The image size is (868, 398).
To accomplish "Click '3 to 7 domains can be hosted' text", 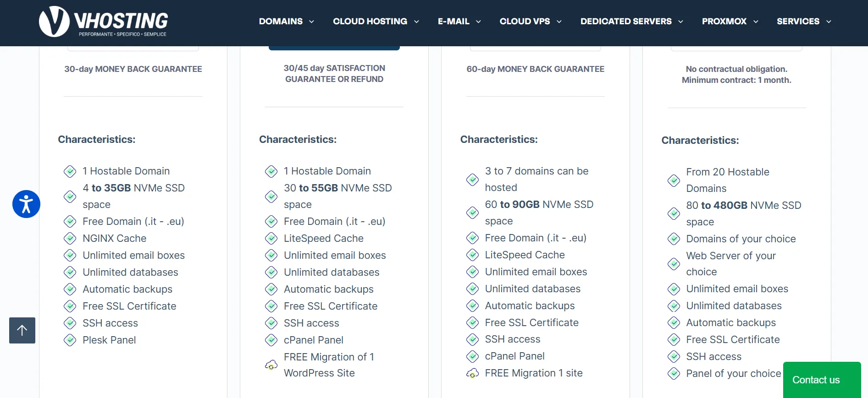I will [x=537, y=179].
